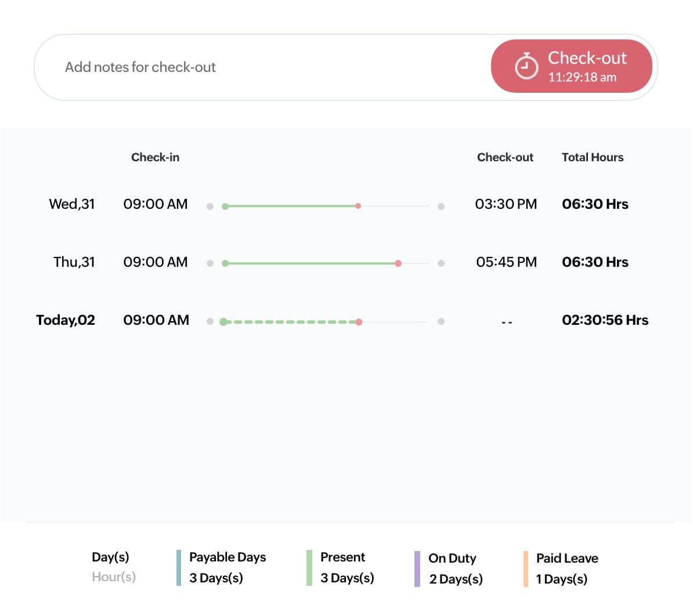Open the On Duty summary item
The height and width of the screenshot is (616, 693).
(455, 568)
